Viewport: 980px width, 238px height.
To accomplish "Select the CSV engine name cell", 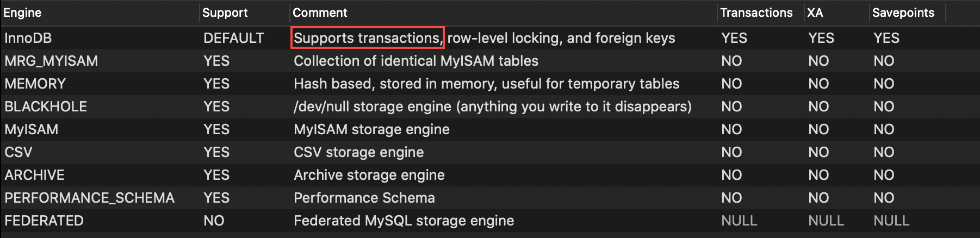I will (x=18, y=152).
